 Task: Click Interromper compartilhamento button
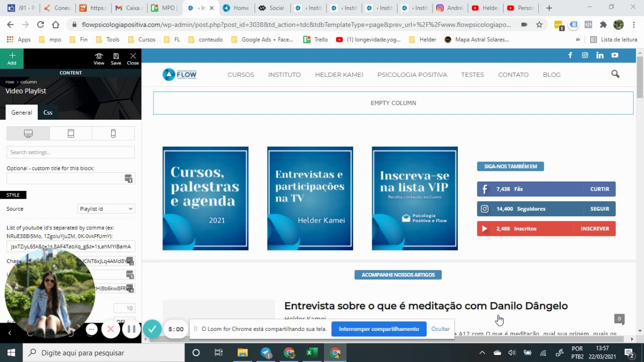[x=379, y=329]
